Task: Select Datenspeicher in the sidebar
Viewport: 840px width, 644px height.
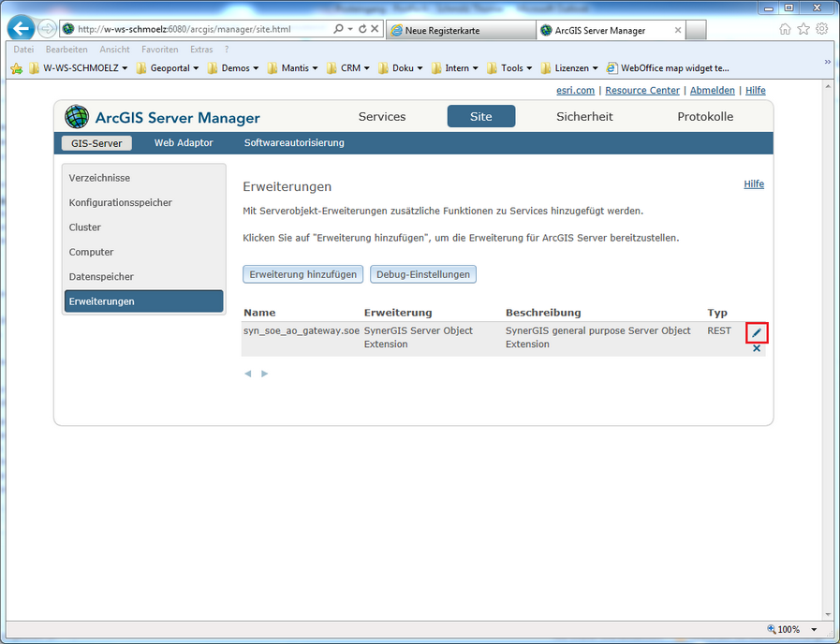Action: click(x=143, y=276)
